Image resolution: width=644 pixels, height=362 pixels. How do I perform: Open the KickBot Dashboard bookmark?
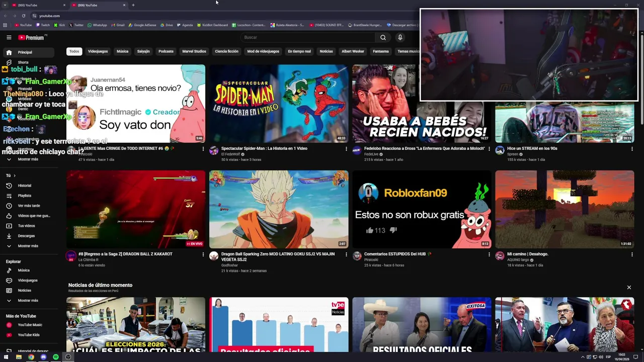click(x=212, y=25)
